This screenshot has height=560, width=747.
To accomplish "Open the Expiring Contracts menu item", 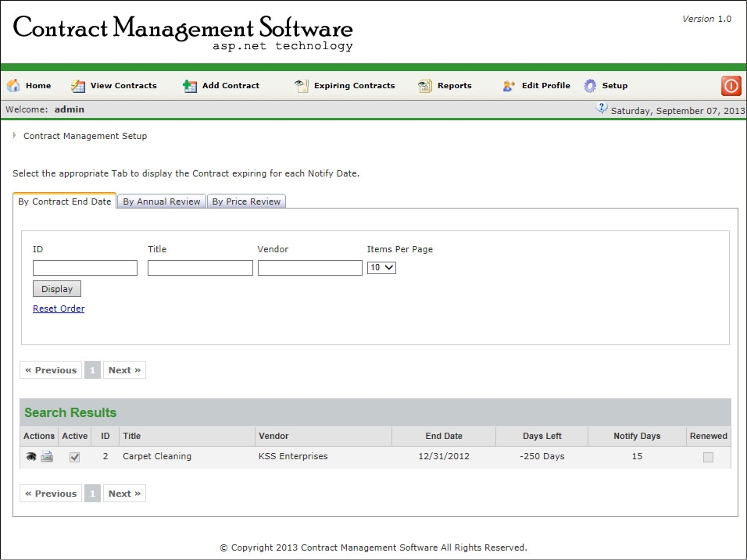I will point(355,86).
